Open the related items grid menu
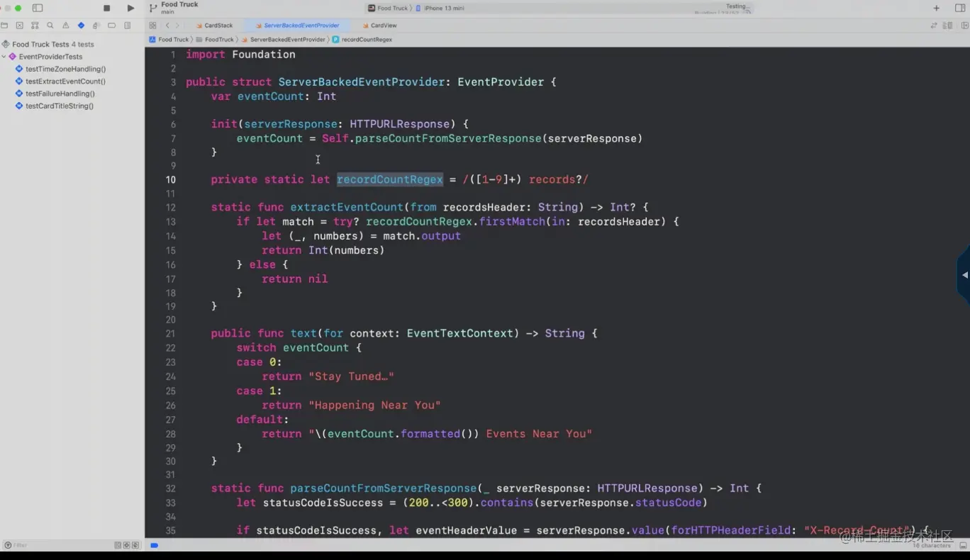The image size is (970, 560). coord(152,26)
